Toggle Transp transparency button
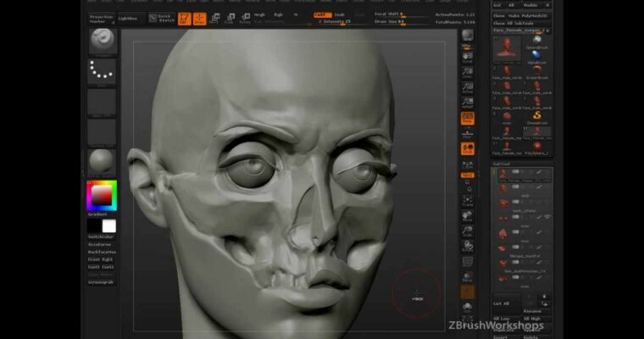This screenshot has width=644, height=339. point(468,276)
